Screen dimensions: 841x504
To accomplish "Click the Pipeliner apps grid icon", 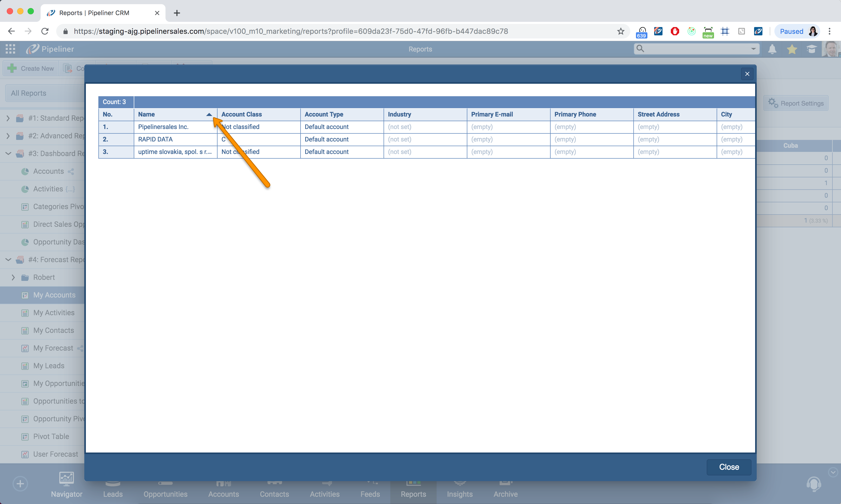I will pyautogui.click(x=10, y=49).
